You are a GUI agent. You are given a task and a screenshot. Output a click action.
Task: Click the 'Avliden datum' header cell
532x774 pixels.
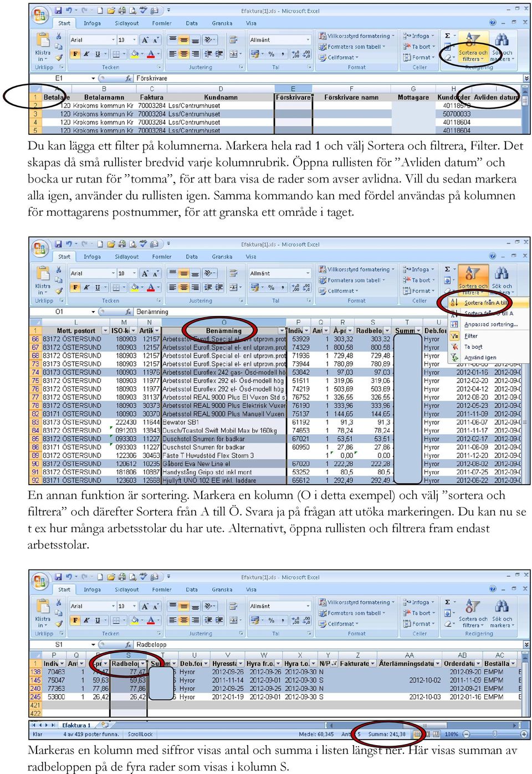click(x=496, y=97)
